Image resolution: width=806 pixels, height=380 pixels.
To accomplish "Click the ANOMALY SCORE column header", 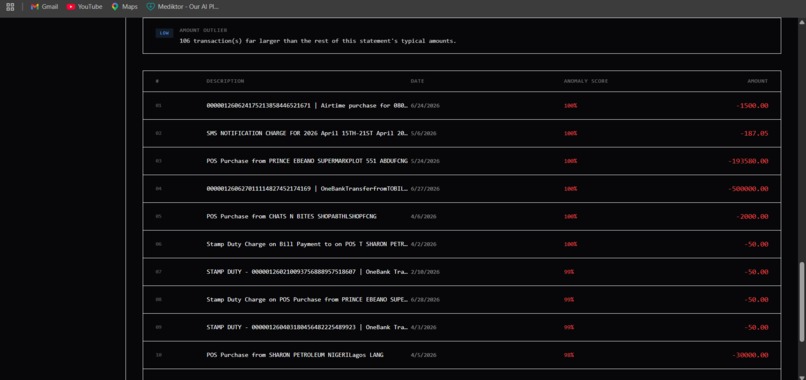I will (x=585, y=81).
